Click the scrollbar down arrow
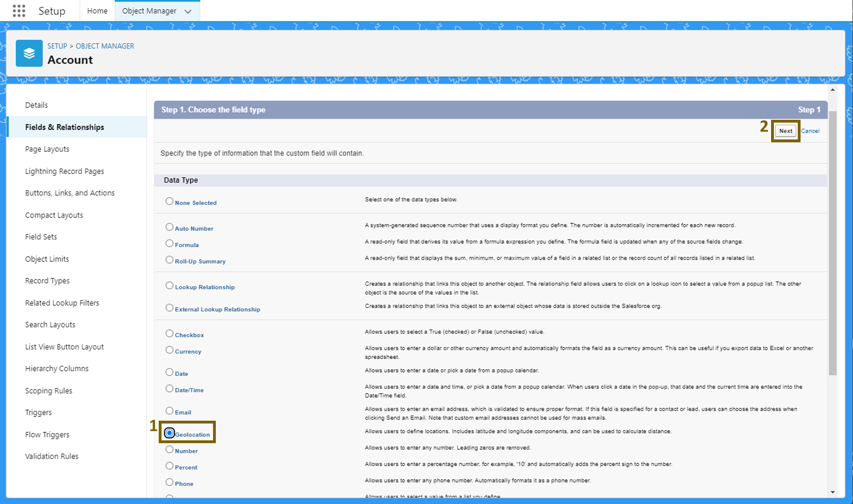The width and height of the screenshot is (853, 504). (x=833, y=492)
